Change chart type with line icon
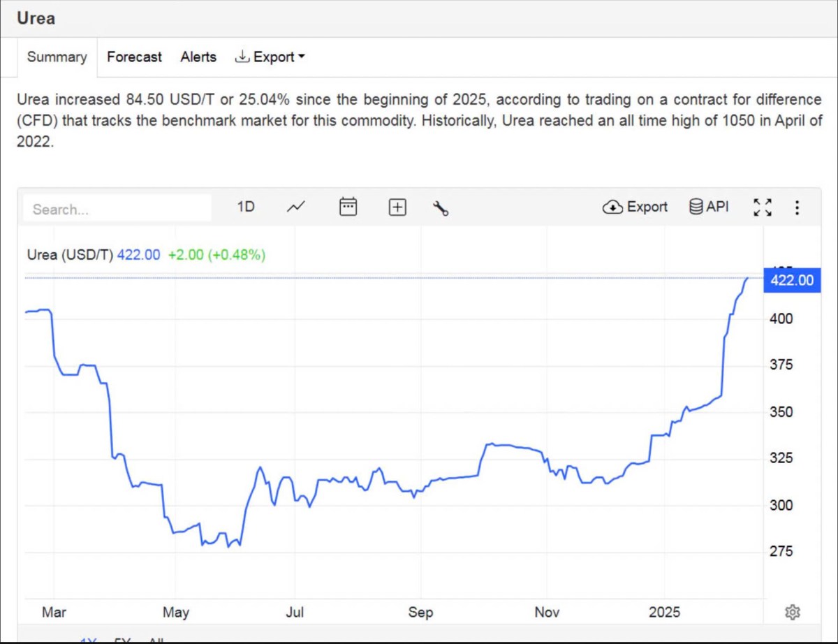 pos(296,207)
